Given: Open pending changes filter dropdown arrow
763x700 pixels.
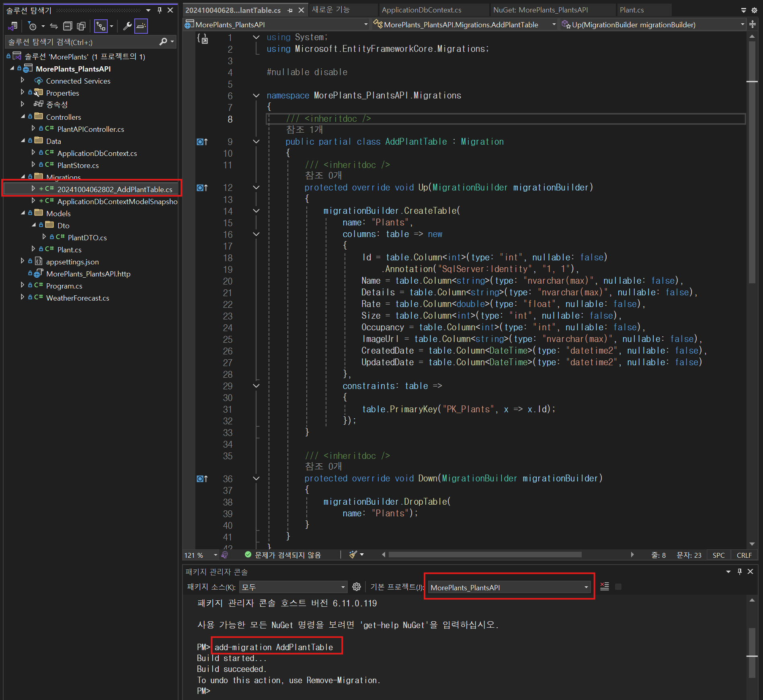Looking at the screenshot, I should tap(43, 26).
